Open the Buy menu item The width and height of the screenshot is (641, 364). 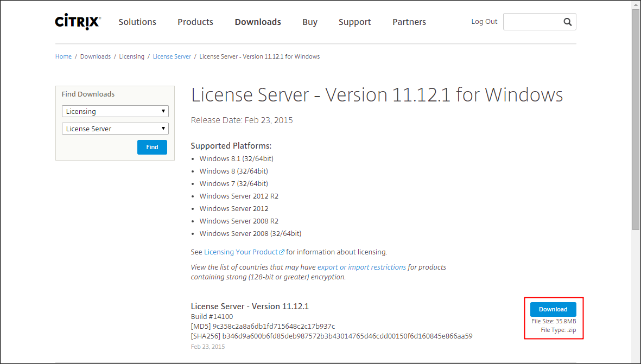click(310, 22)
